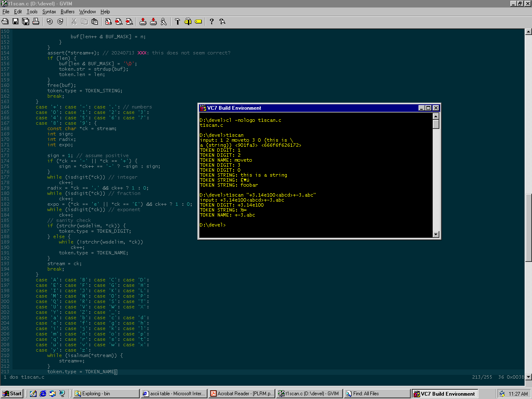The image size is (532, 399).
Task: Click the system tray icon beside the clock
Action: tap(502, 394)
